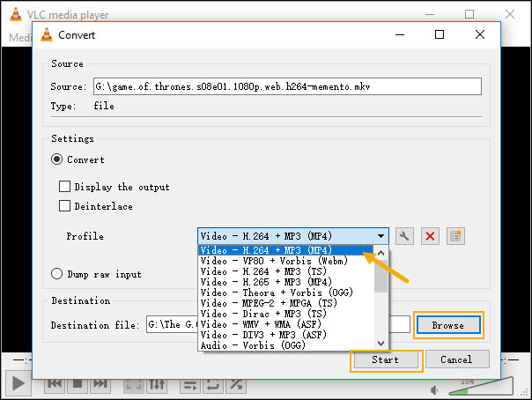
Task: Collapse the Profile dropdown combo box
Action: (x=293, y=236)
